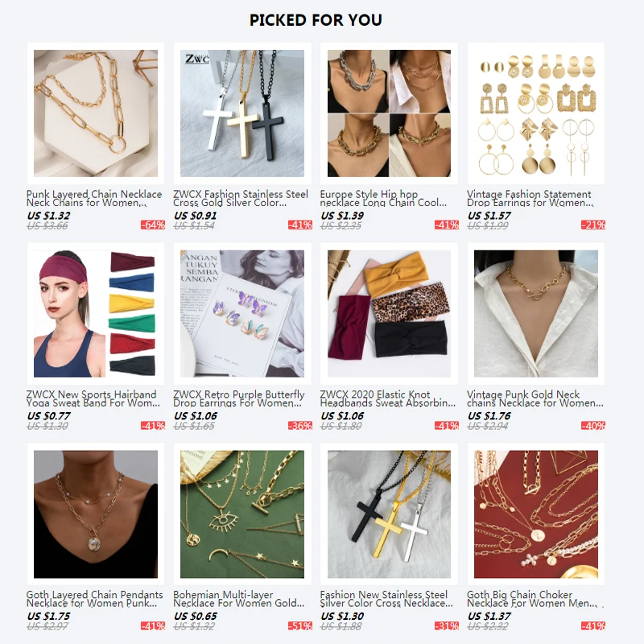Image resolution: width=644 pixels, height=644 pixels.
Task: Click the -51% discount badge on Bohemian necklace
Action: [299, 626]
